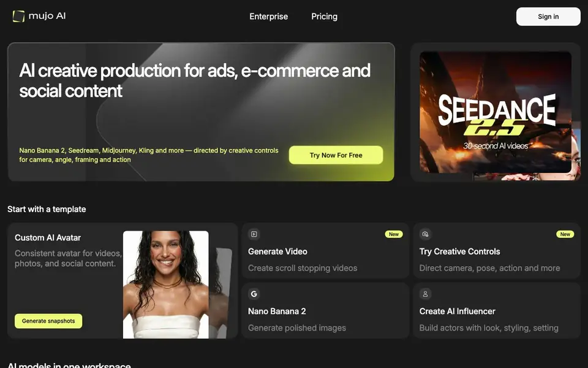Open the Seedance 2.5 promo thumbnail
588x368 pixels.
(496, 112)
